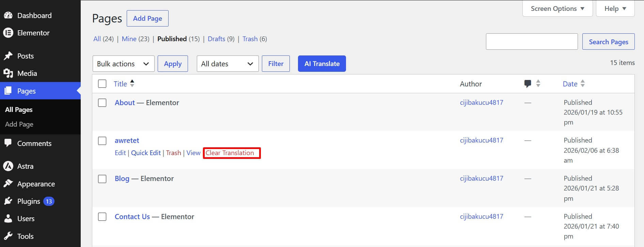This screenshot has width=644, height=247.
Task: Click the author link in the Blog row
Action: 482,178
